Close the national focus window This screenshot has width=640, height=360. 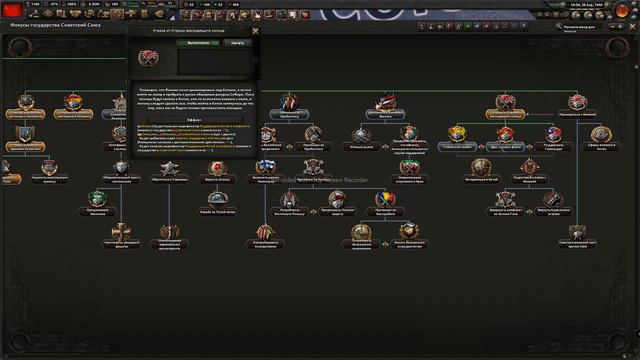pyautogui.click(x=633, y=26)
